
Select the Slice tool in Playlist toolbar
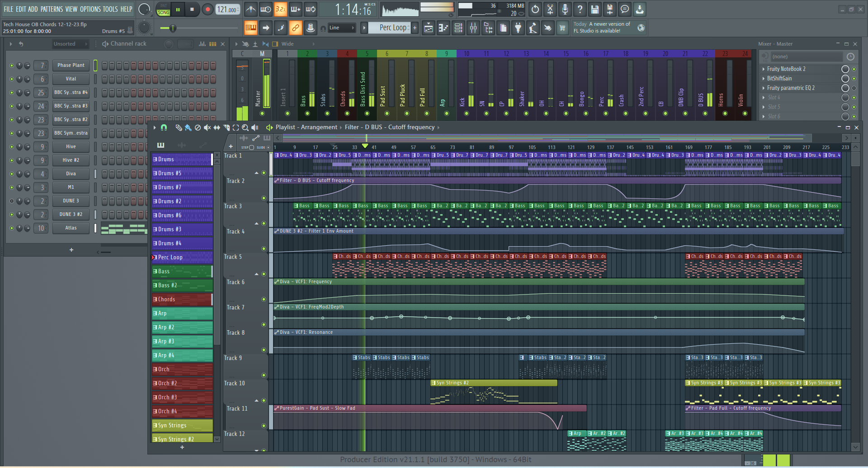226,127
